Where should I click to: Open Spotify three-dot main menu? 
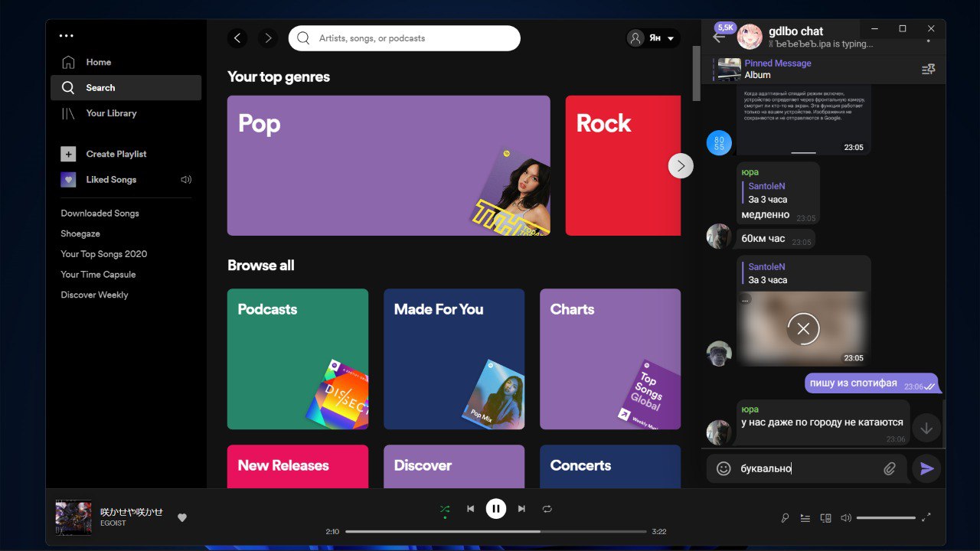[67, 35]
